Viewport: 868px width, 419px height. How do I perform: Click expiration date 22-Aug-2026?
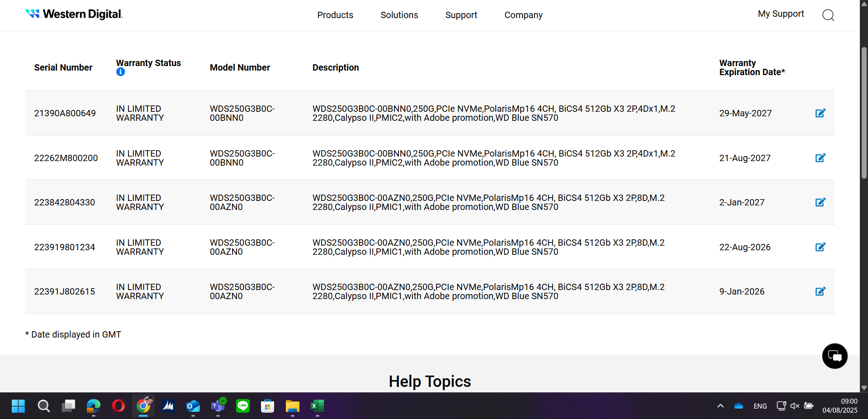(745, 247)
